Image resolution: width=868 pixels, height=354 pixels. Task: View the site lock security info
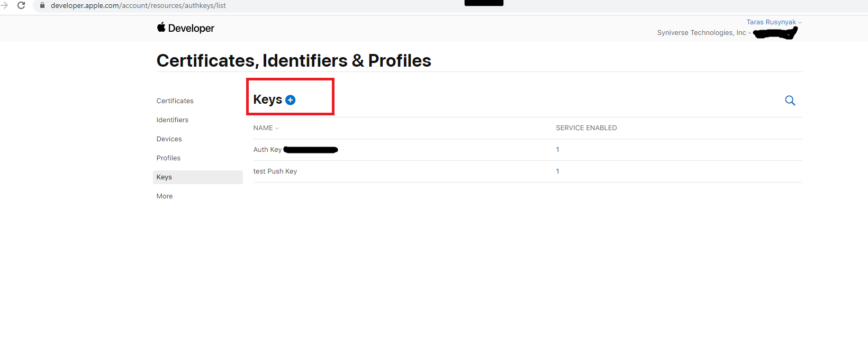(42, 5)
